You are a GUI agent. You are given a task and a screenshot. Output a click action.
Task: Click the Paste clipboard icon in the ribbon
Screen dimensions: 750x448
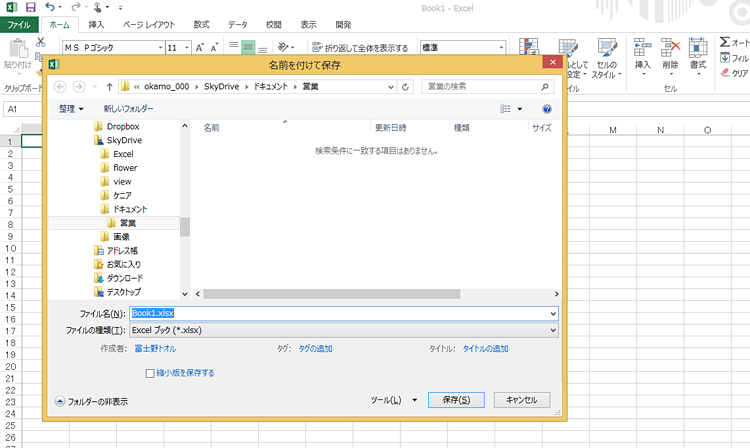tap(18, 49)
